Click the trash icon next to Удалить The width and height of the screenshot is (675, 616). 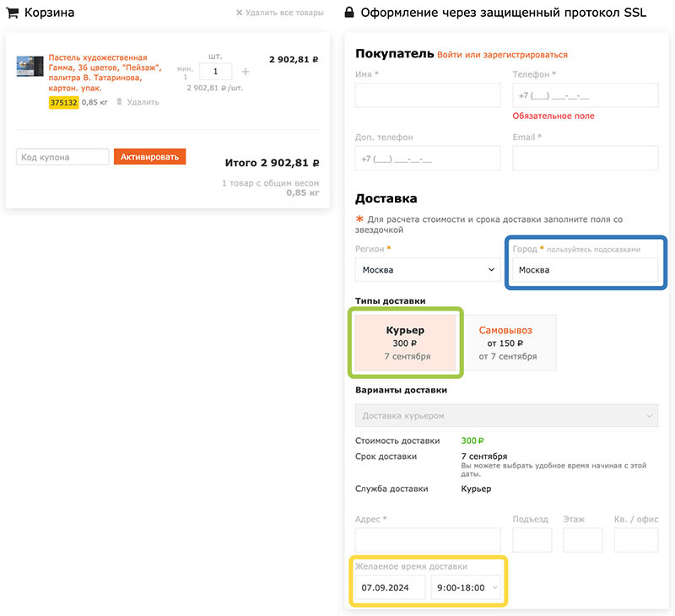[x=119, y=102]
